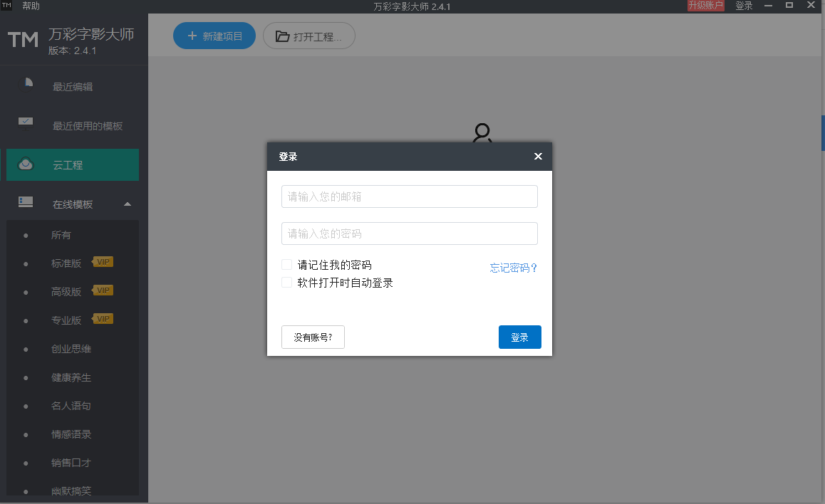Click the email input field
The image size is (825, 504).
[409, 196]
